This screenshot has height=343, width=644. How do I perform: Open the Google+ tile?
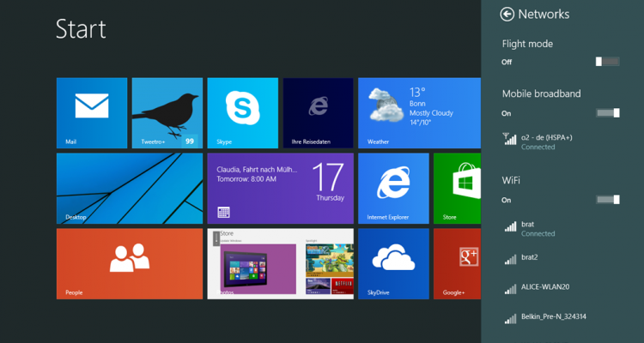click(457, 264)
